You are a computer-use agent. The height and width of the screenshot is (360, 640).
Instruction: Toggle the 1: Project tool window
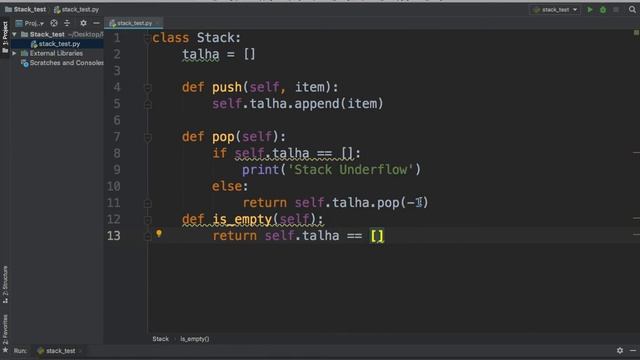(5, 38)
